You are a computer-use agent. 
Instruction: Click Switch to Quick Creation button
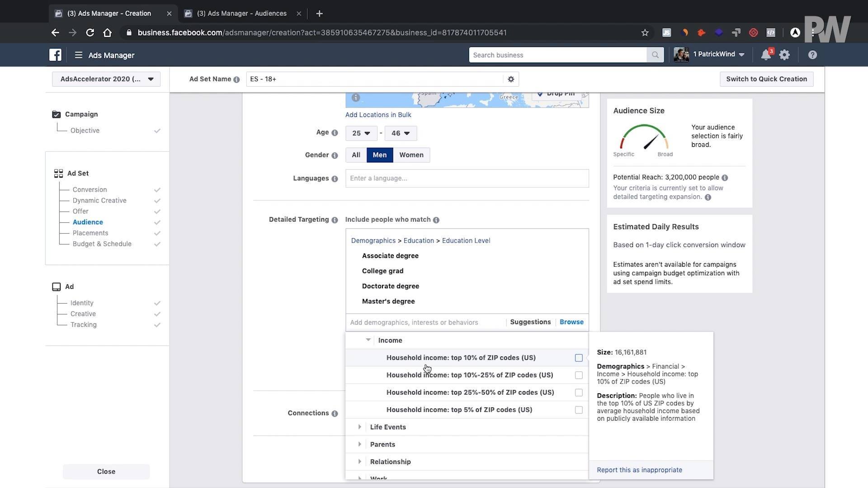[x=767, y=79]
